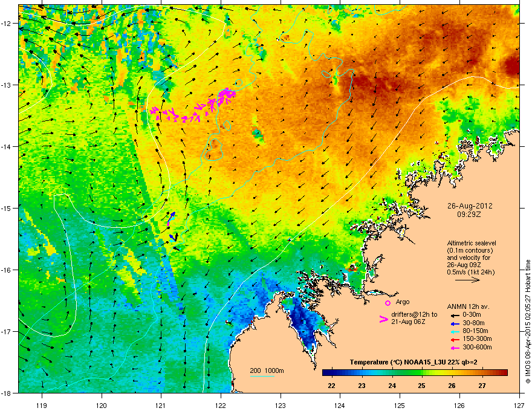Click the longitude axis label 120
Viewport: 532px width, 411px height.
coord(102,405)
